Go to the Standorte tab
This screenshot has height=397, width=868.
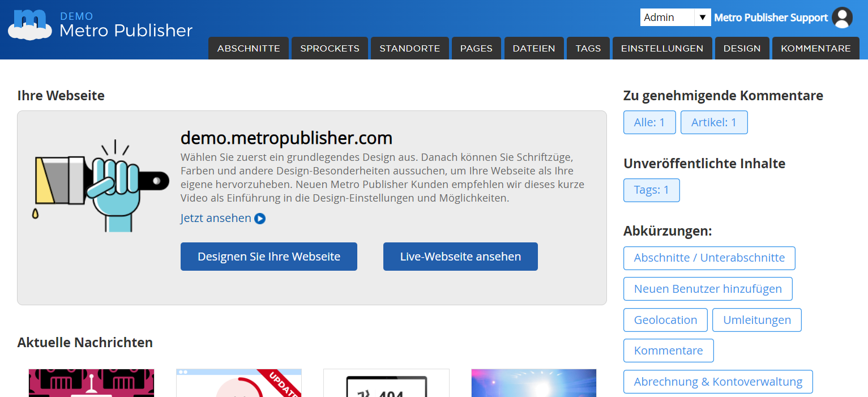pyautogui.click(x=410, y=48)
